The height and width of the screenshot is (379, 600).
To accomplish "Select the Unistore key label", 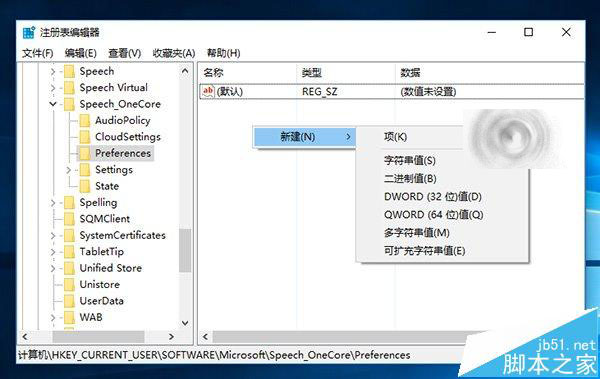I will [x=99, y=284].
